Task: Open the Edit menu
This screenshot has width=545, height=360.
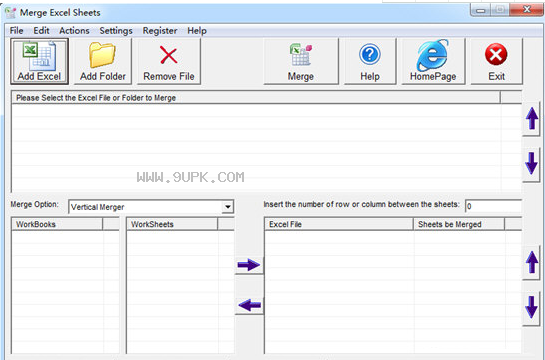Action: click(41, 31)
